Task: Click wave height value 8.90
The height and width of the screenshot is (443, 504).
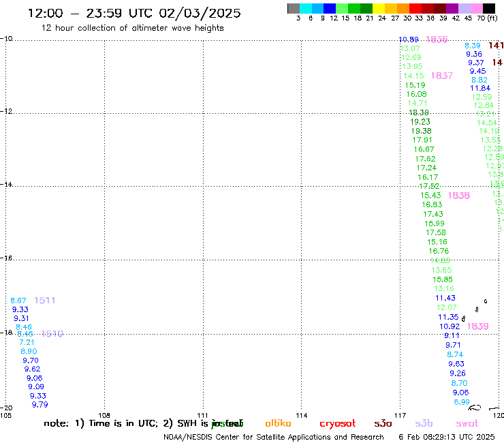Action: [x=29, y=351]
